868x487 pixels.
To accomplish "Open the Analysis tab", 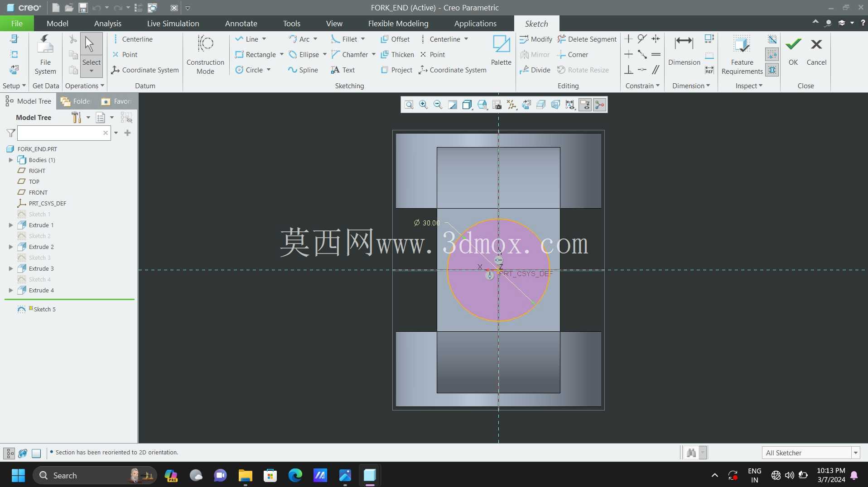I will click(x=108, y=24).
